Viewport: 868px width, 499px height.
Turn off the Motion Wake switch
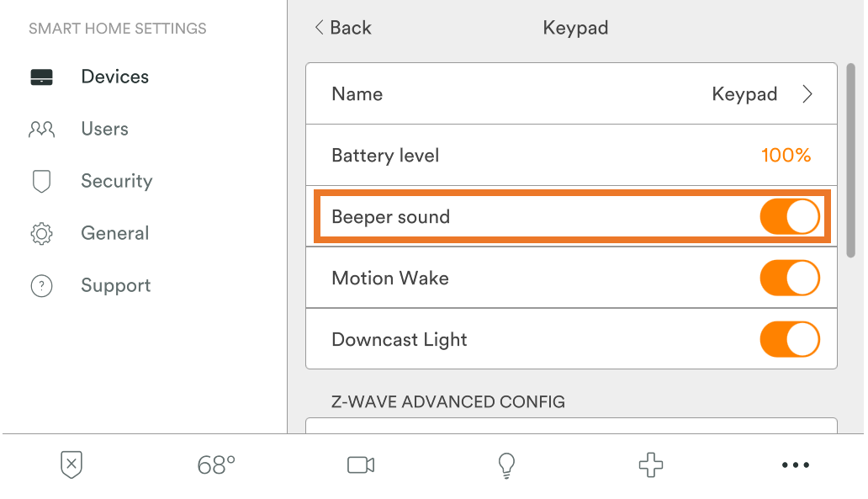[x=789, y=279]
